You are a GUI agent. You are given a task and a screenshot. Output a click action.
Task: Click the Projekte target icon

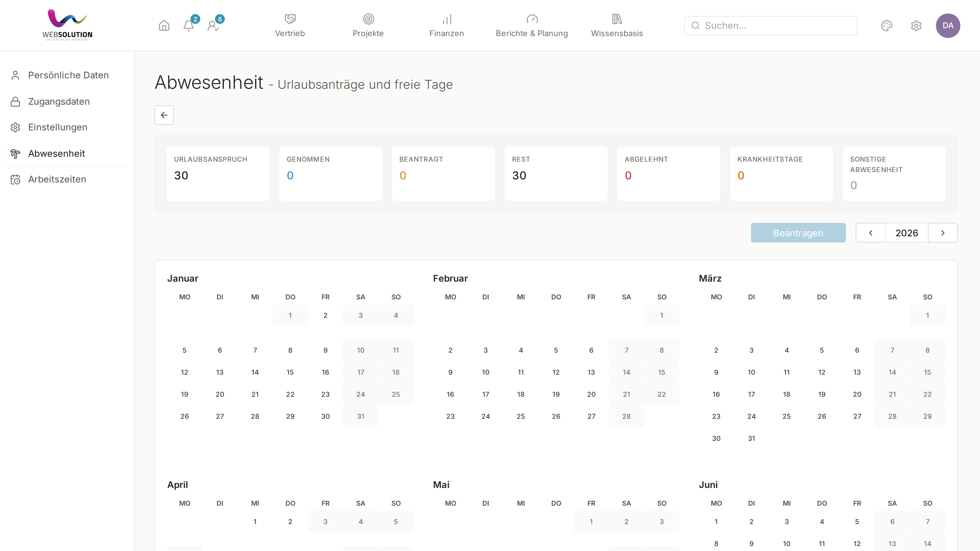click(x=368, y=19)
